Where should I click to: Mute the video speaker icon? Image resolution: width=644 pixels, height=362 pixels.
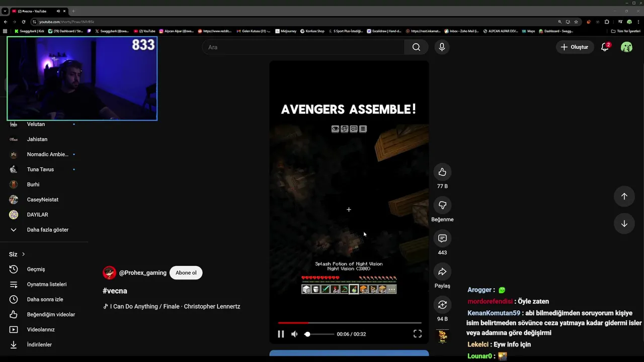[x=294, y=334]
